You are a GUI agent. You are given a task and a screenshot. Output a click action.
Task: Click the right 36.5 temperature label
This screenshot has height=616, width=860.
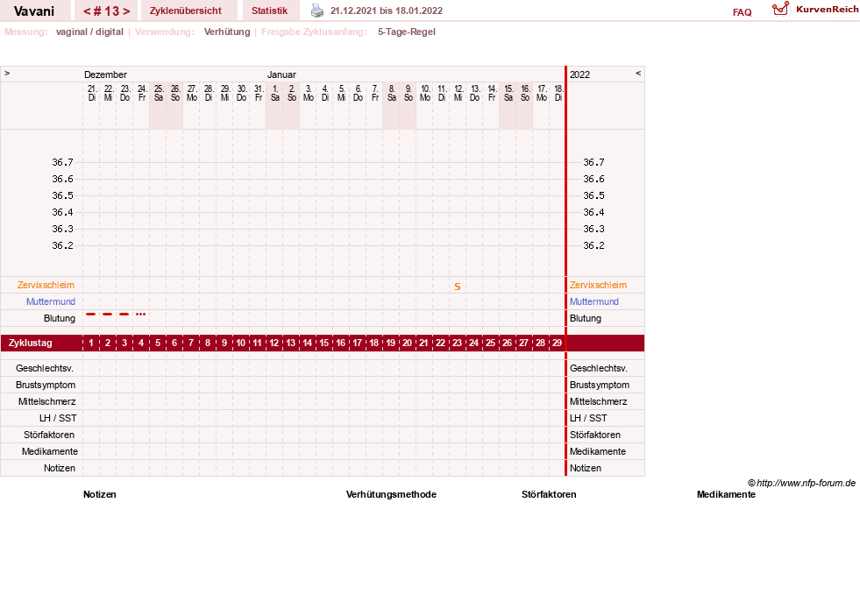click(593, 195)
